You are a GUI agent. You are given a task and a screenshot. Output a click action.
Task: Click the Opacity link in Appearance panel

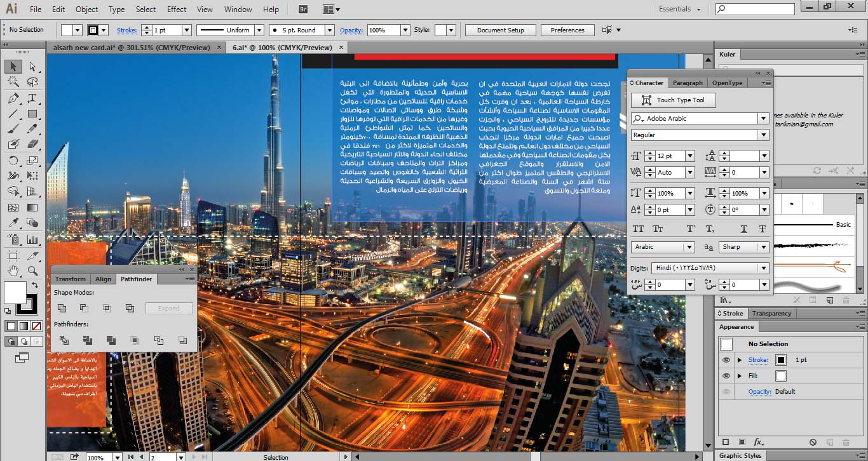point(759,392)
